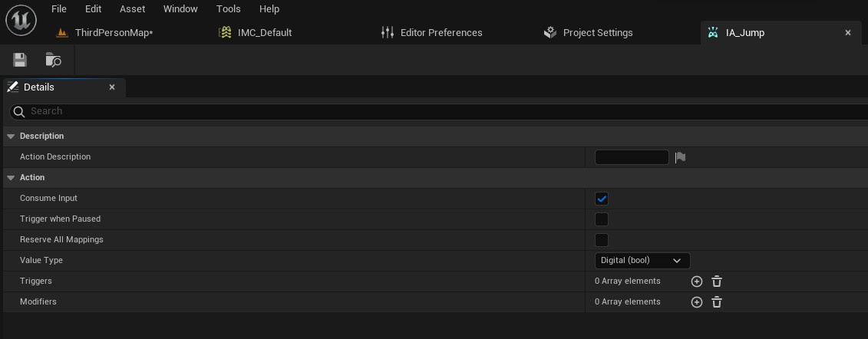
Task: Enable the Reserve All Mappings checkbox
Action: click(602, 240)
